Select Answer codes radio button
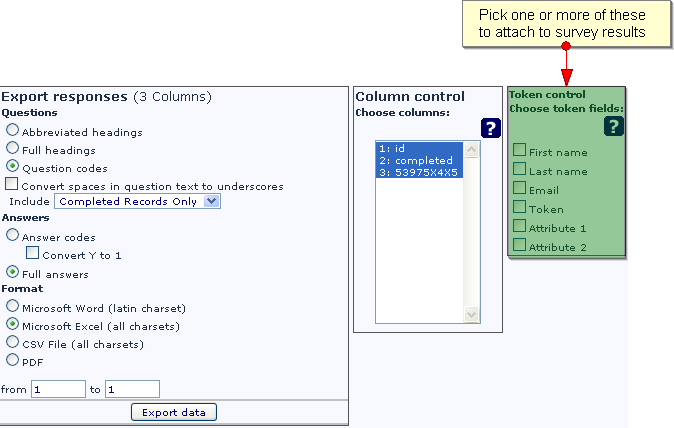The image size is (674, 428). click(x=12, y=236)
